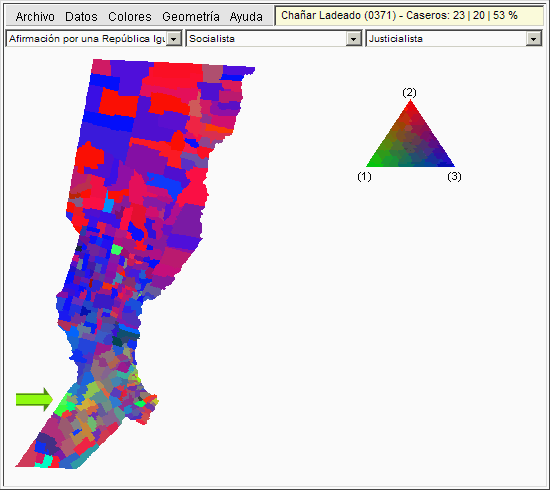Viewport: 550px width, 490px height.
Task: Open the Colores menu
Action: click(130, 16)
